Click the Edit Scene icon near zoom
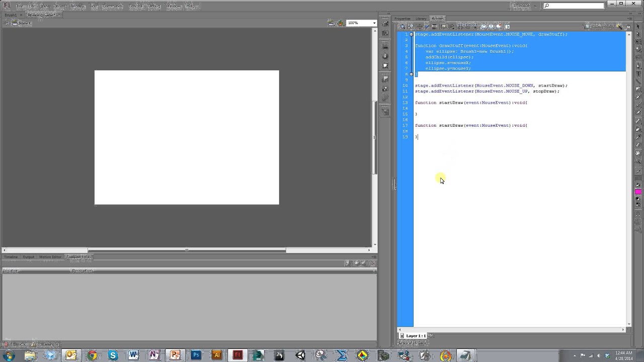This screenshot has width=644, height=362. coord(331,23)
